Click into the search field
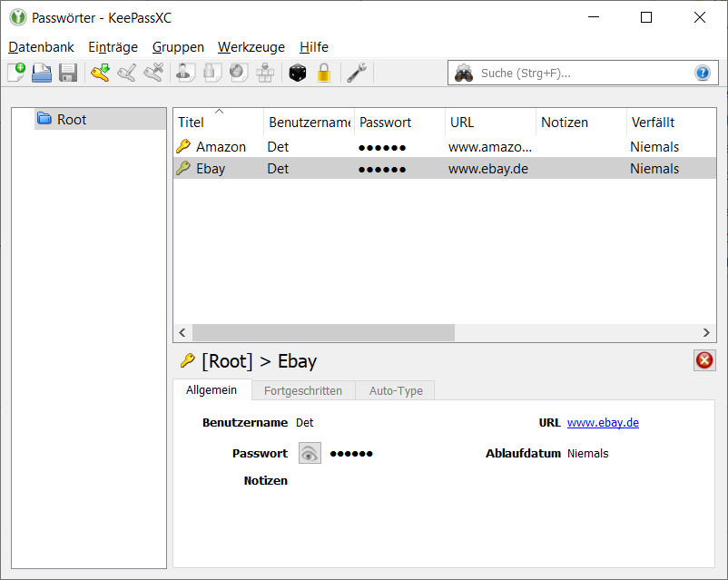Screen dimensions: 728x580 [581, 74]
